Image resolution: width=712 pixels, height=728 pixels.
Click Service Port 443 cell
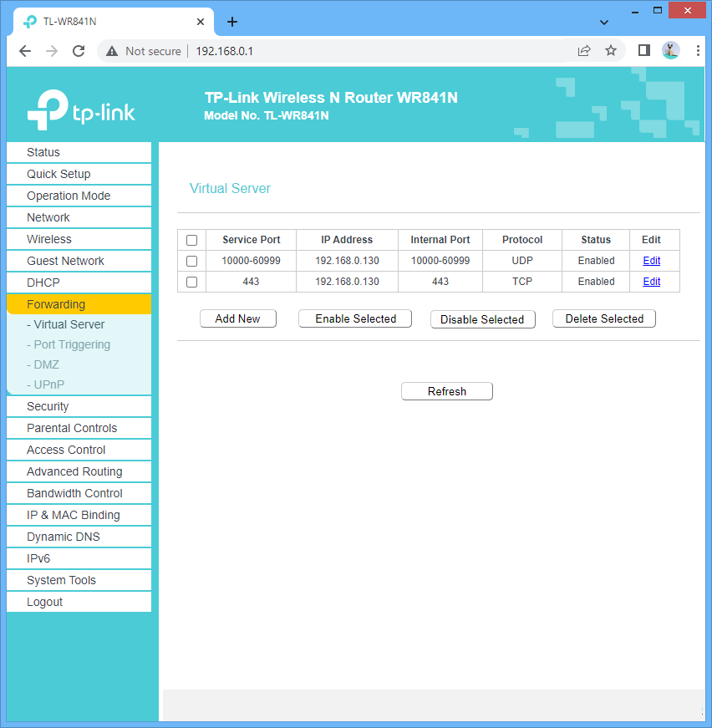(x=251, y=282)
